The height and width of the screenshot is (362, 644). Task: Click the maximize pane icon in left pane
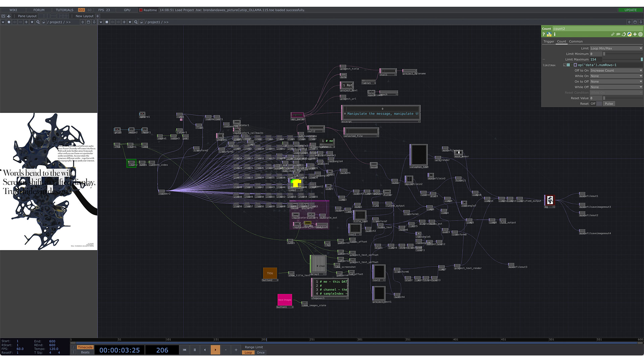click(x=89, y=22)
